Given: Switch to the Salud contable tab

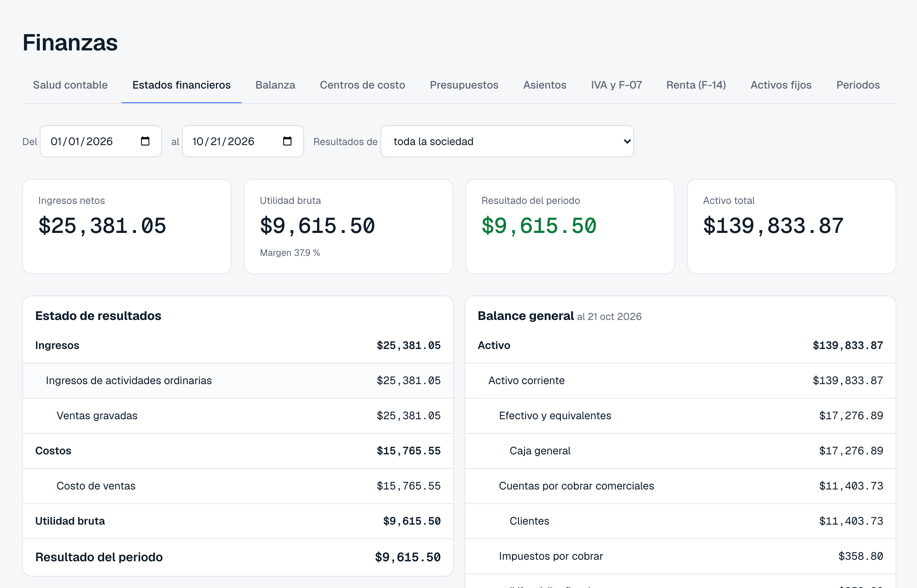Looking at the screenshot, I should [70, 85].
